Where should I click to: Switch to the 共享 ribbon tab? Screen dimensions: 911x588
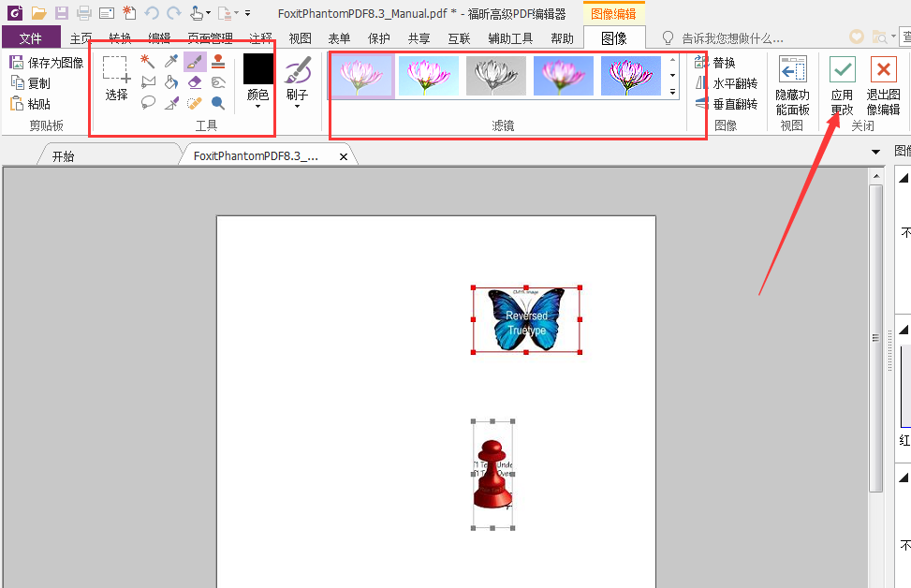tap(419, 38)
